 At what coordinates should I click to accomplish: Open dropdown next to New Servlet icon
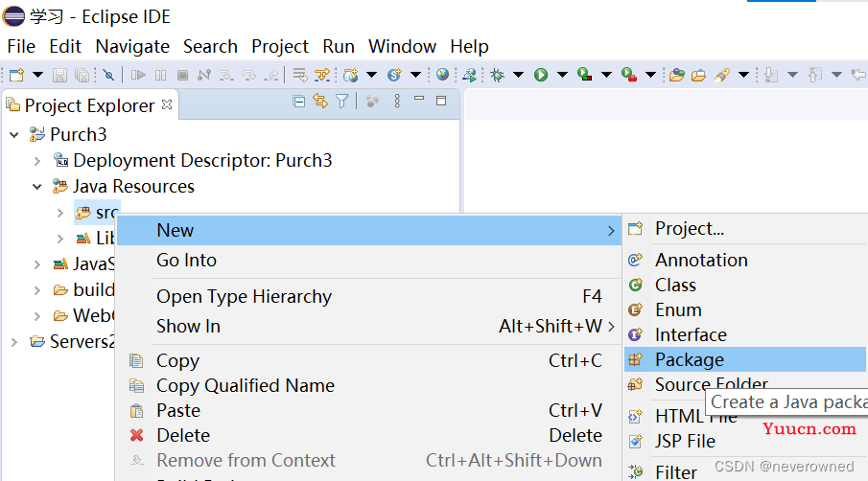pyautogui.click(x=415, y=75)
